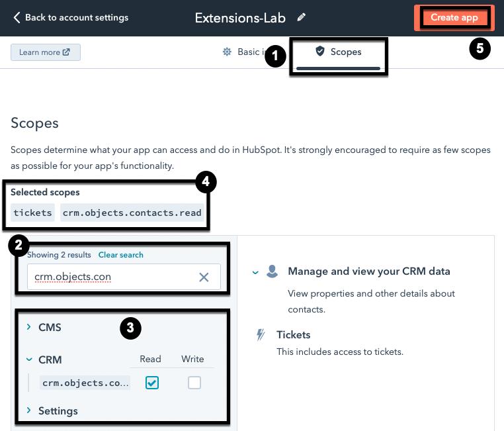Click the Tickets lightning icon
The image size is (504, 431).
[261, 335]
